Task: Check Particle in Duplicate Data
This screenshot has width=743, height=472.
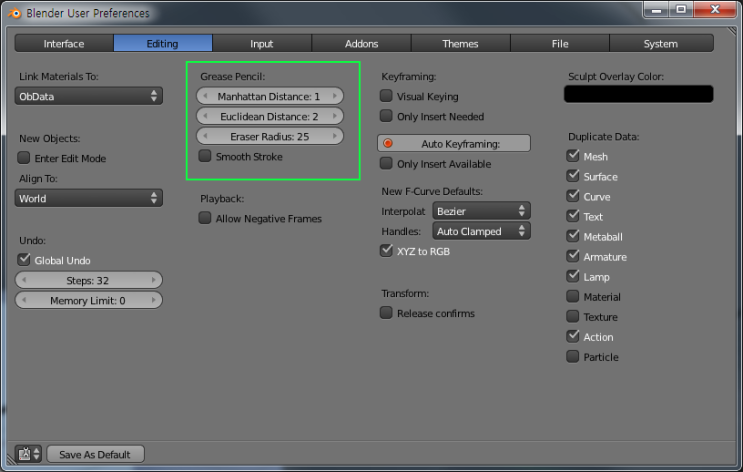Action: pos(573,356)
